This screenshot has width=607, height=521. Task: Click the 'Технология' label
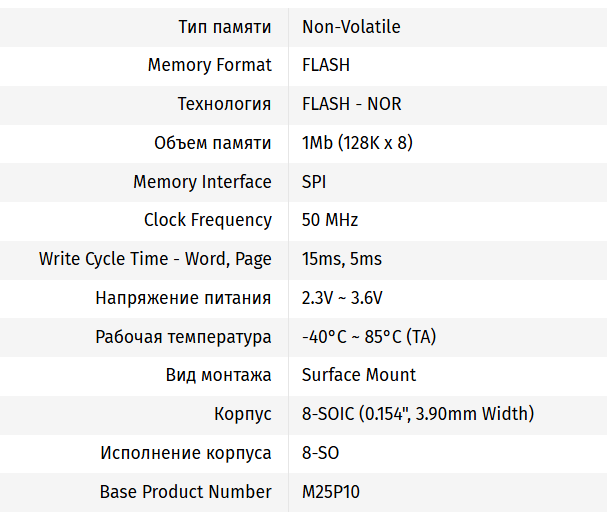[224, 104]
